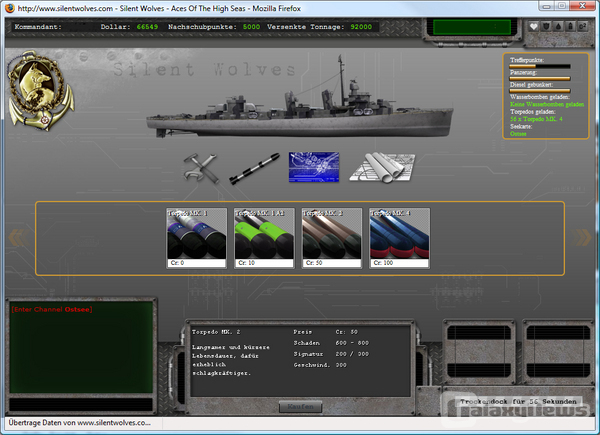Screen dimensions: 600x435
Task: Click the Trefferpunkte hit points bar
Action: pos(540,66)
